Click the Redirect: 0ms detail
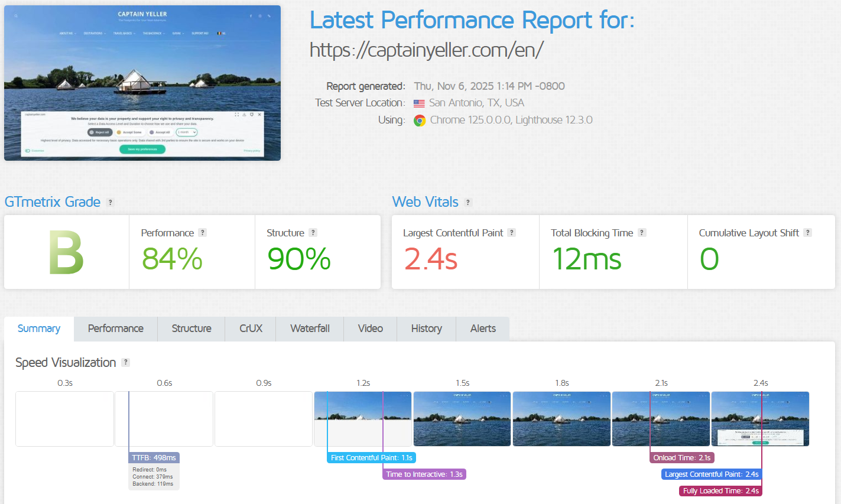The width and height of the screenshot is (841, 504). [150, 470]
